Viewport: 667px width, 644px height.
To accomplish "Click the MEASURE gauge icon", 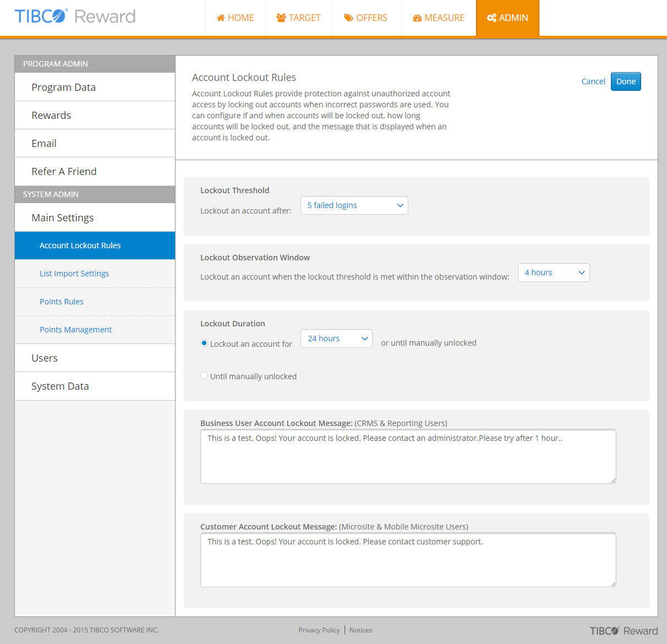I will (x=417, y=18).
